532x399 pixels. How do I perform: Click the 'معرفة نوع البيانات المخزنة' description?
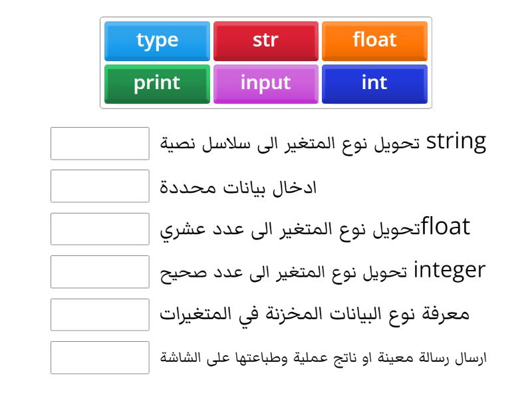click(x=315, y=314)
